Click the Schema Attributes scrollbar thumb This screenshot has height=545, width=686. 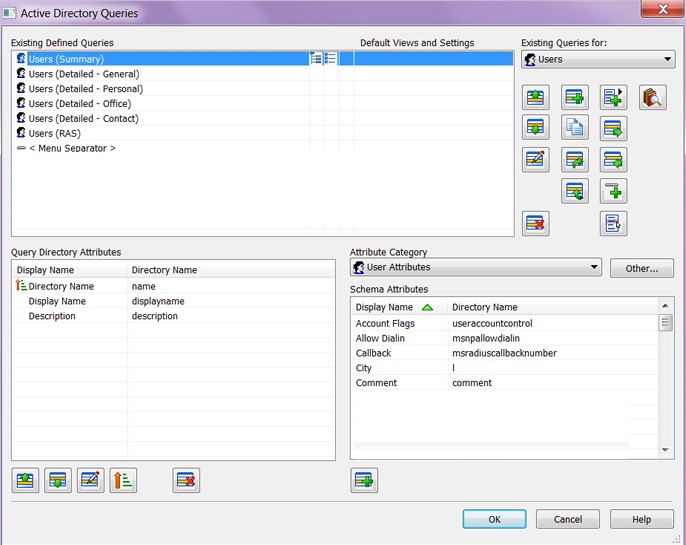[x=665, y=323]
